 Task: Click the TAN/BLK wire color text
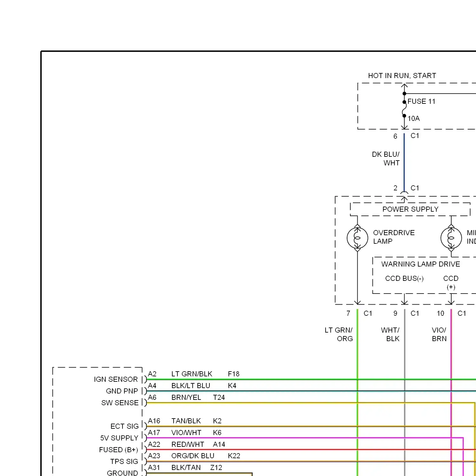click(186, 421)
